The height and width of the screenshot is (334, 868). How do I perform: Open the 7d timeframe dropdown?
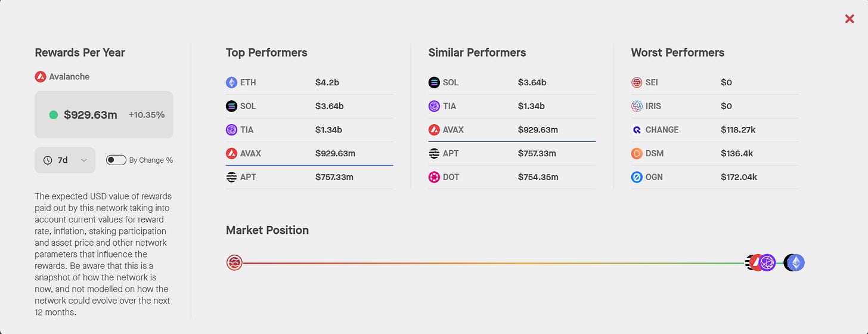65,160
